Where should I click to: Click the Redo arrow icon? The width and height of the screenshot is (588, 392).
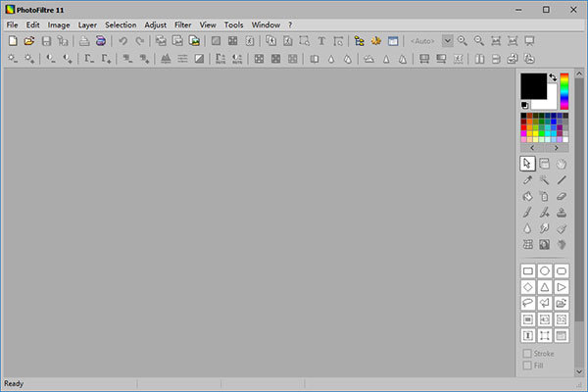(x=139, y=41)
